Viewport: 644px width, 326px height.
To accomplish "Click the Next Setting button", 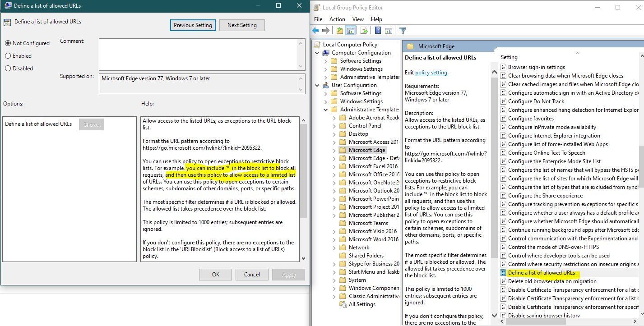I will pos(242,25).
